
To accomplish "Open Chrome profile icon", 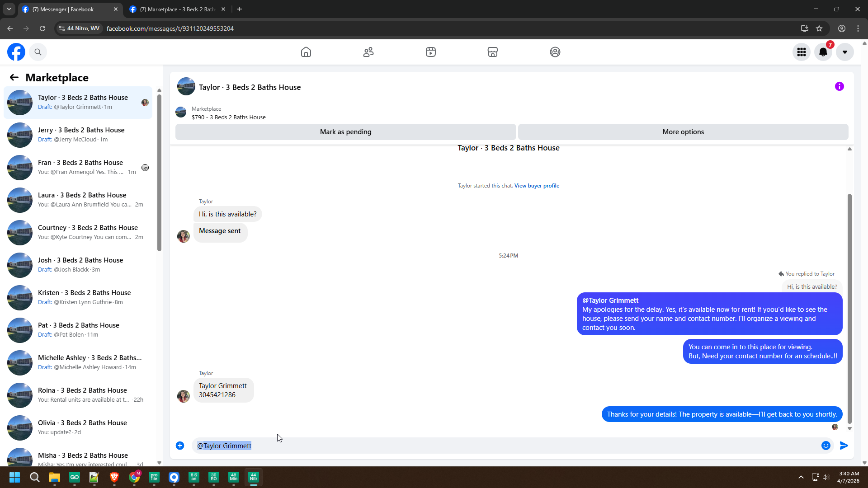I will tap(842, 28).
